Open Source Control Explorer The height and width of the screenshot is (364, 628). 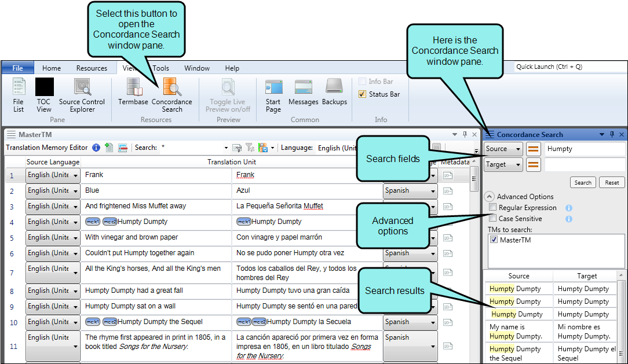coord(82,95)
